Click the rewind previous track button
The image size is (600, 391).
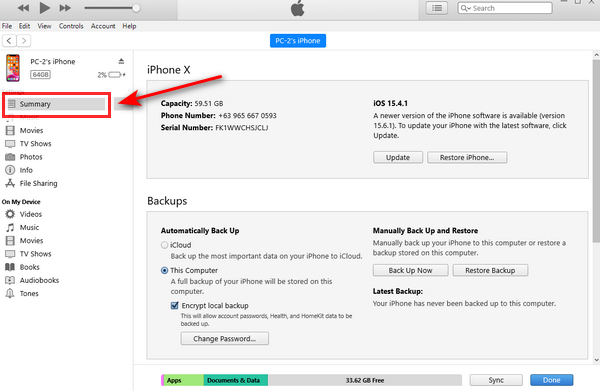[23, 8]
